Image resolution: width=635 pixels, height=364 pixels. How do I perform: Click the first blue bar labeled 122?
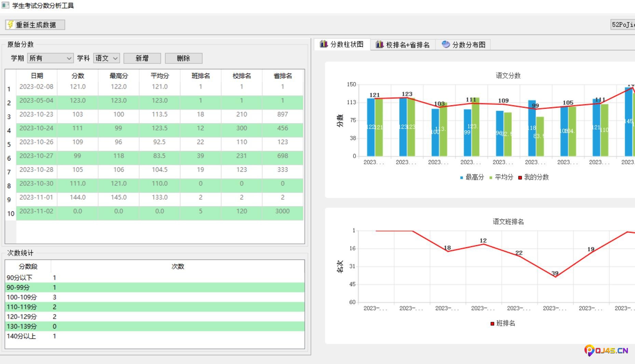[371, 127]
